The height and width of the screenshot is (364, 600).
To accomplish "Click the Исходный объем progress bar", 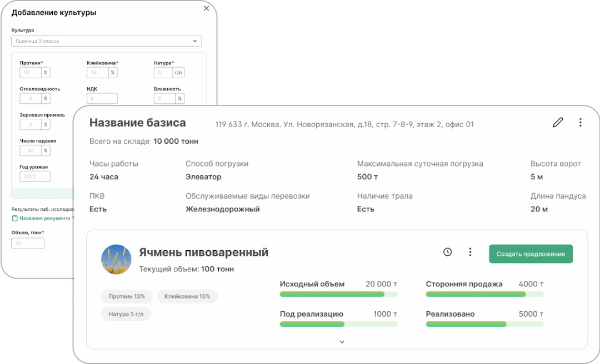I will (x=338, y=294).
